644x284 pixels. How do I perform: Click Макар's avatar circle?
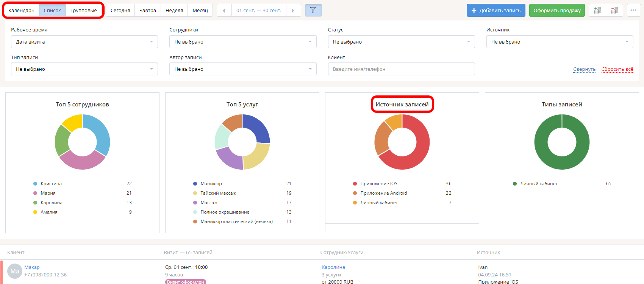[x=15, y=271]
